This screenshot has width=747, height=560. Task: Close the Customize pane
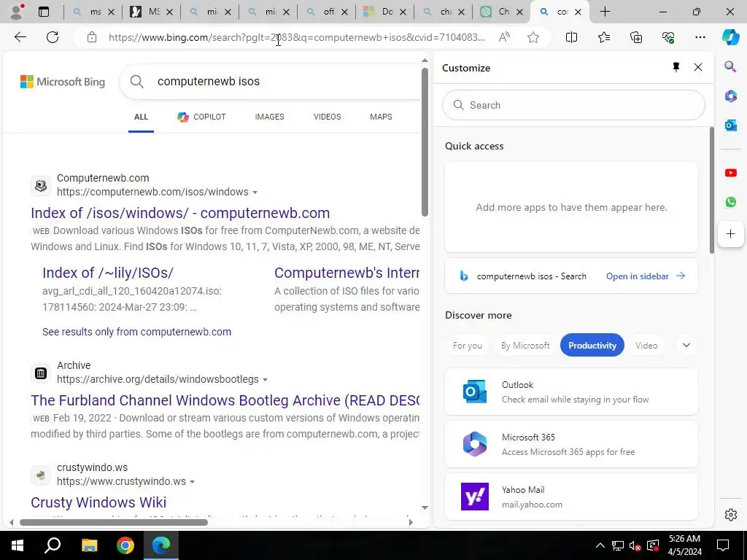click(698, 67)
